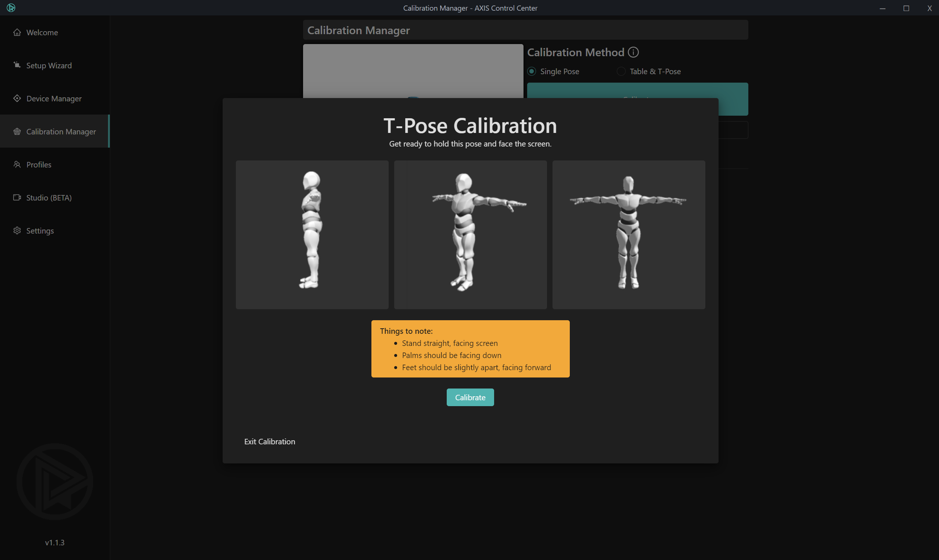Screen dimensions: 939x560
Task: Click the Settings gear icon
Action: click(x=17, y=231)
